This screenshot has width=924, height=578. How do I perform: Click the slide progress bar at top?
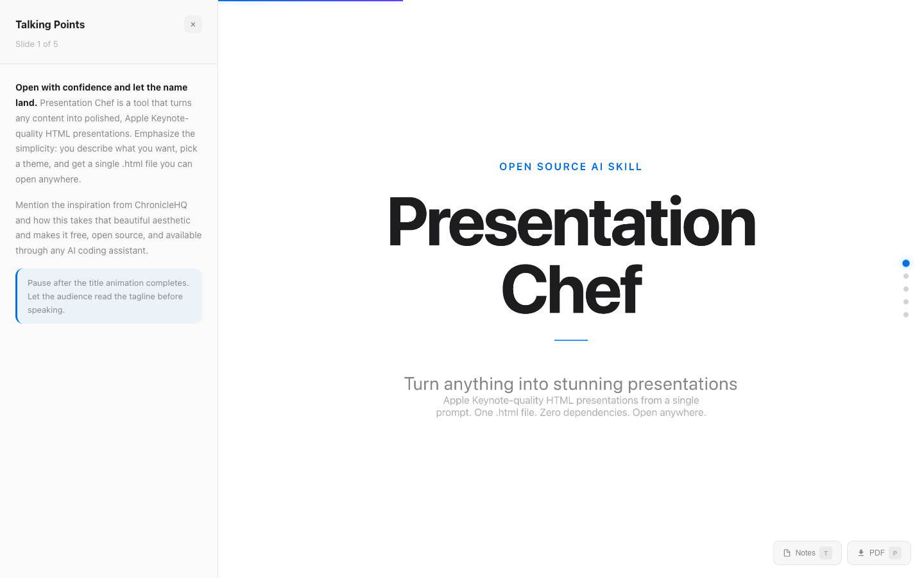311,1
